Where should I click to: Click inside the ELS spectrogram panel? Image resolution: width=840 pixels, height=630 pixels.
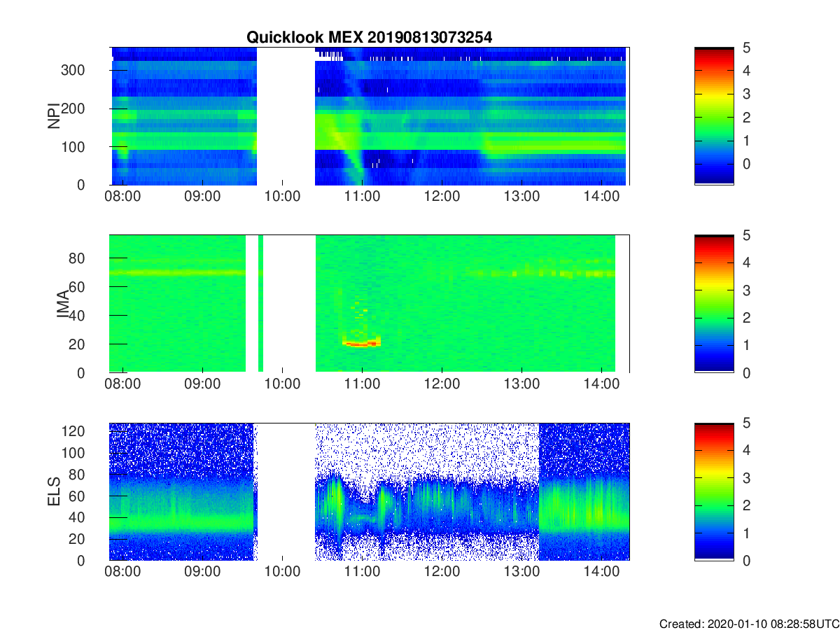click(x=370, y=491)
